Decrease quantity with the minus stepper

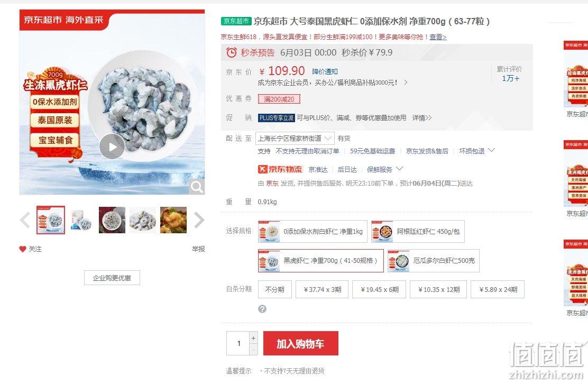[x=253, y=350]
